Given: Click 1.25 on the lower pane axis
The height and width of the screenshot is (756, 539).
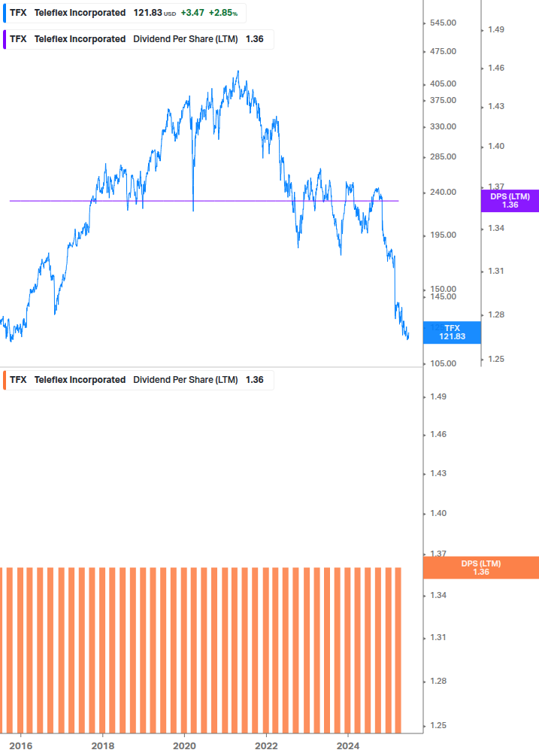Looking at the screenshot, I should [438, 726].
